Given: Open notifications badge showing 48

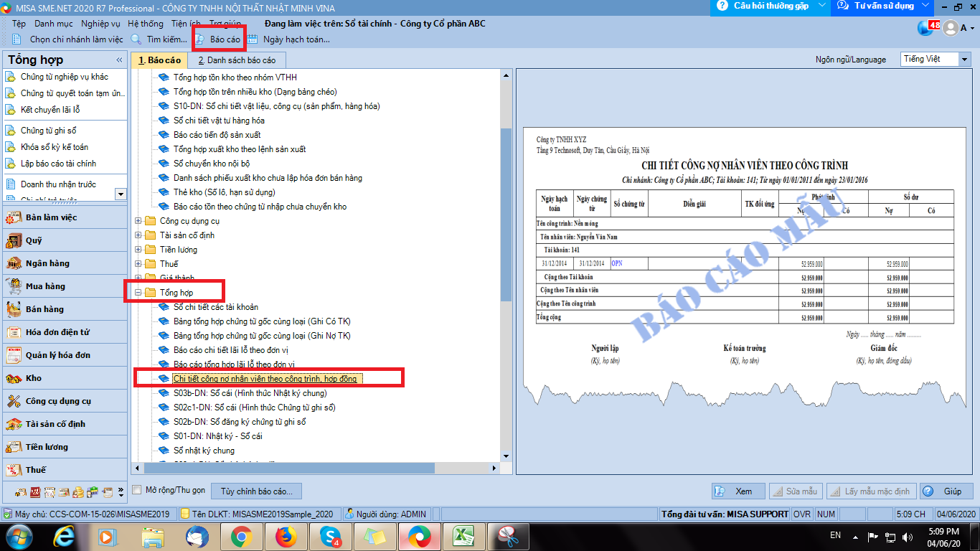Looking at the screenshot, I should pos(933,25).
